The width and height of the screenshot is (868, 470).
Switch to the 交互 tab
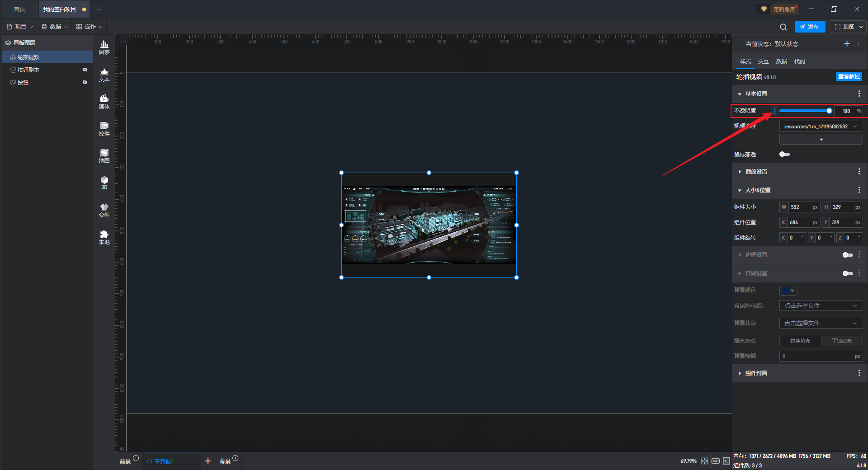[763, 61]
